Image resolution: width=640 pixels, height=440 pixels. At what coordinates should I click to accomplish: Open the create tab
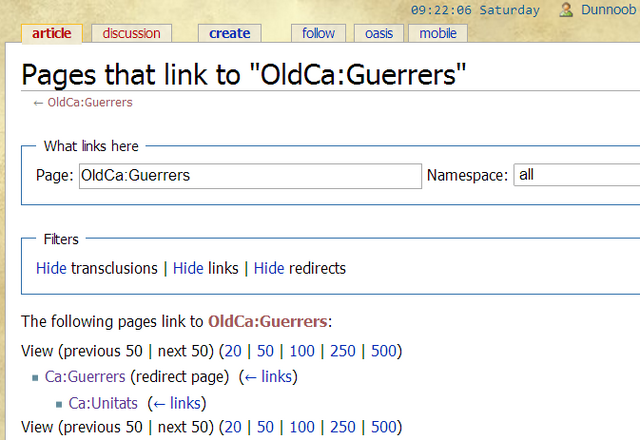pyautogui.click(x=230, y=33)
